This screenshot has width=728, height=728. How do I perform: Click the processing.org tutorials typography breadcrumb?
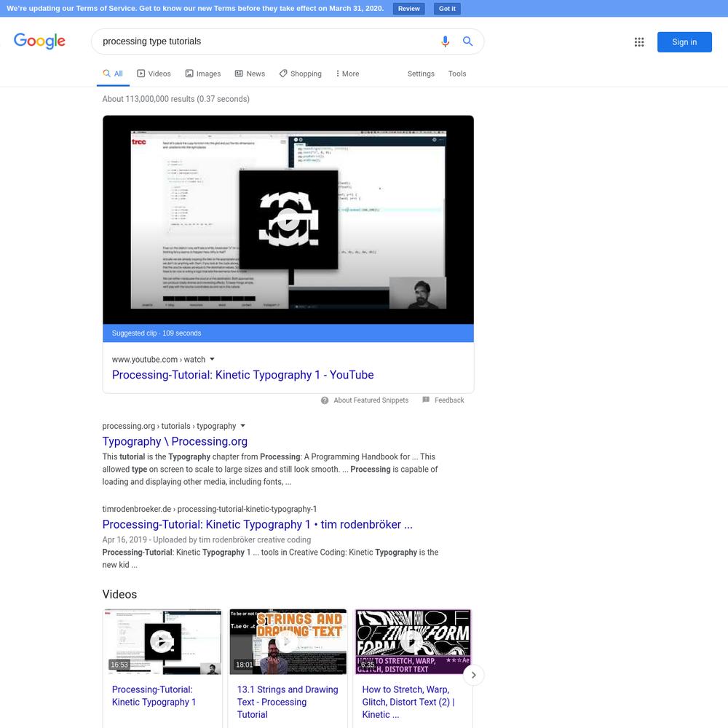[x=169, y=426]
